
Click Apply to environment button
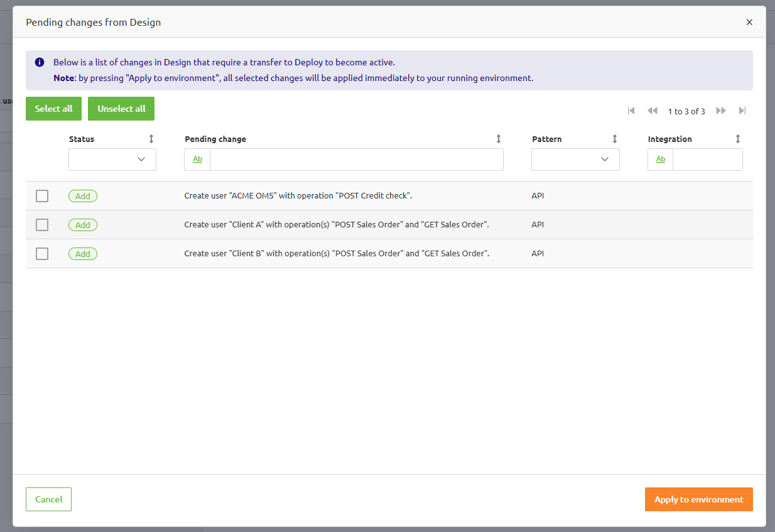pyautogui.click(x=699, y=499)
